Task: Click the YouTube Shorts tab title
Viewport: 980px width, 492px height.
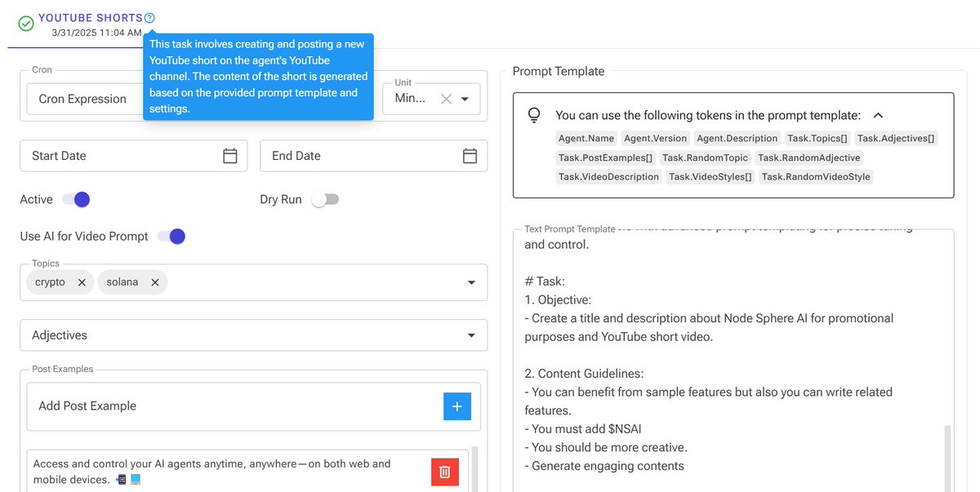Action: [90, 17]
